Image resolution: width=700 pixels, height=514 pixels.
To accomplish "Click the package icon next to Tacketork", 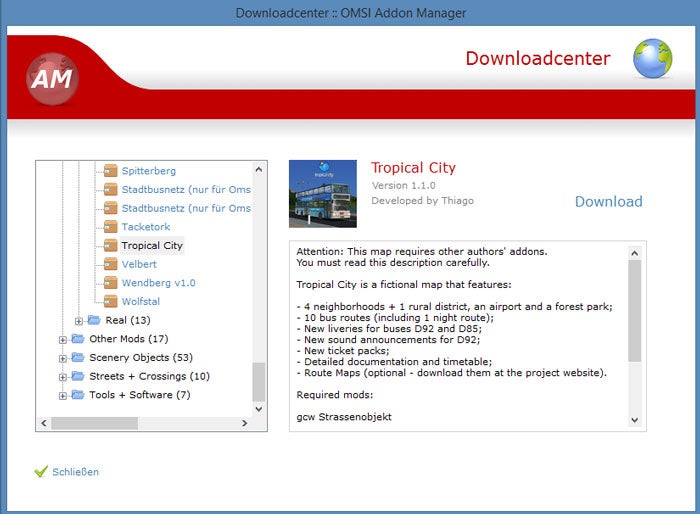I will tap(110, 227).
